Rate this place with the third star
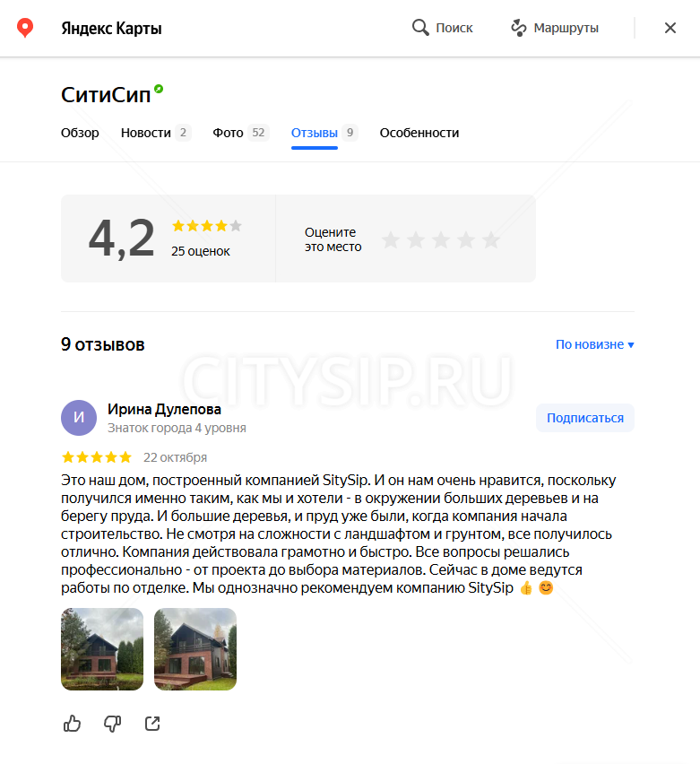The width and height of the screenshot is (700, 764). (x=441, y=239)
